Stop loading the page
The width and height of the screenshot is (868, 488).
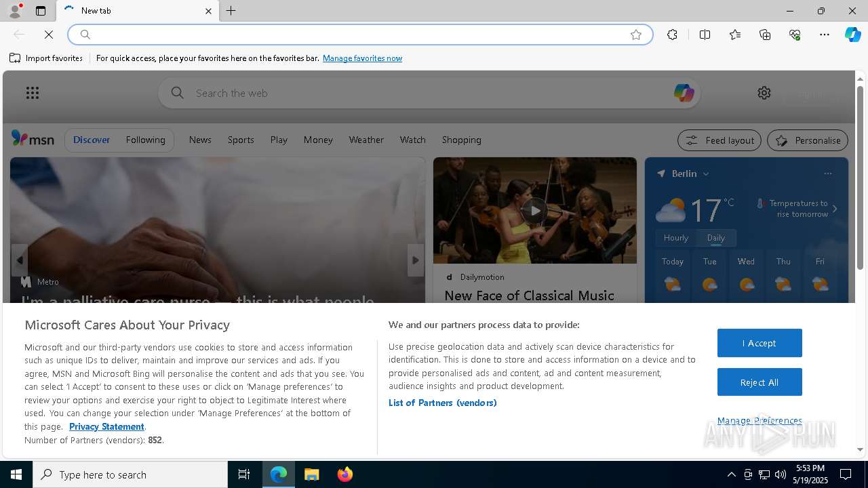coord(49,35)
